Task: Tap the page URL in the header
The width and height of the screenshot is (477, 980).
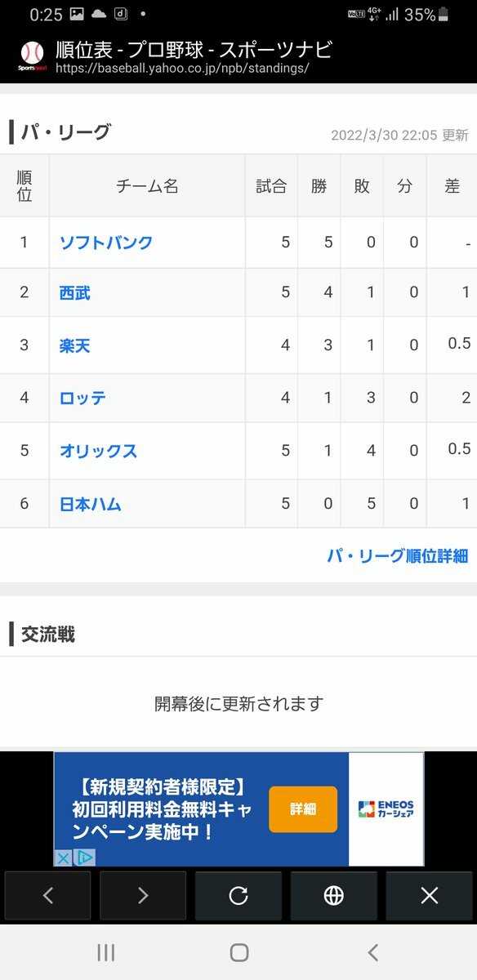Action: click(182, 69)
